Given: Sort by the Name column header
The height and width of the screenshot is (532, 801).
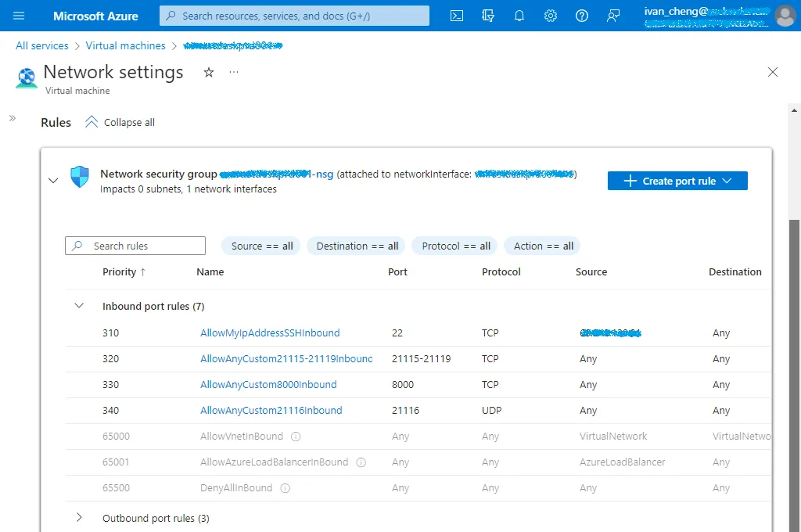Looking at the screenshot, I should pos(210,272).
